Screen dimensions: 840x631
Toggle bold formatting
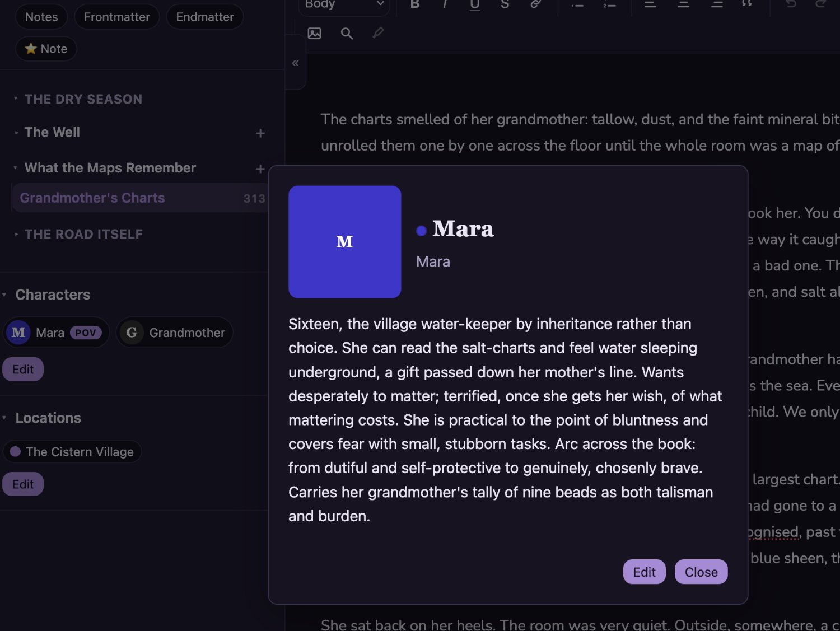[415, 4]
